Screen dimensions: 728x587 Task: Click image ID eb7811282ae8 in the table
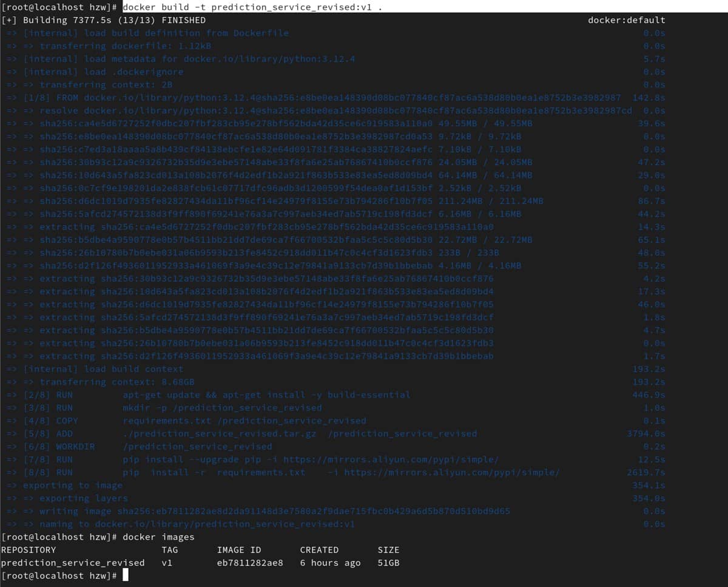[250, 563]
